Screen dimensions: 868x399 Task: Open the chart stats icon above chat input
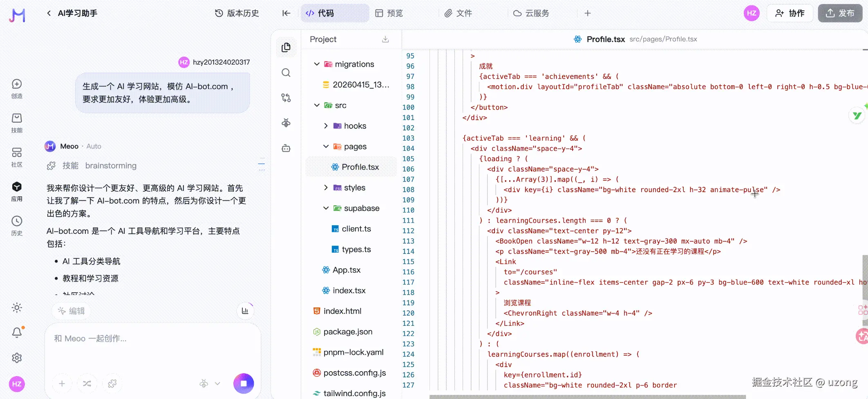pyautogui.click(x=245, y=311)
